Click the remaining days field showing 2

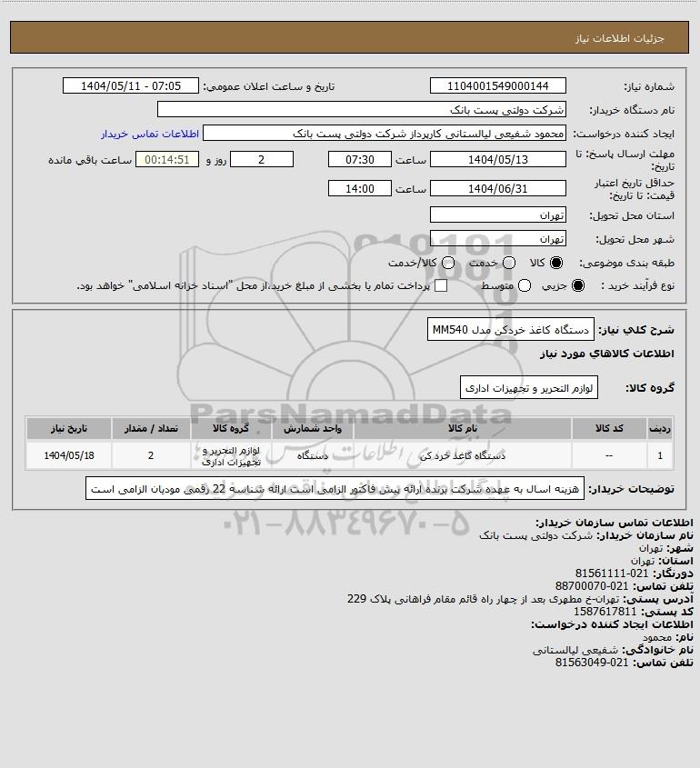262,159
